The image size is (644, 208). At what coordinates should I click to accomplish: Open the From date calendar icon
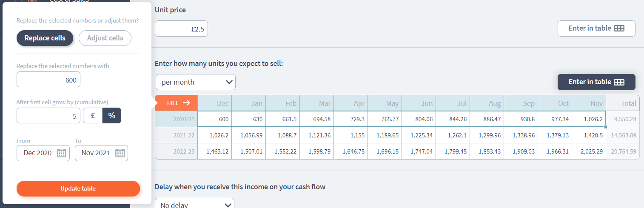(x=62, y=153)
